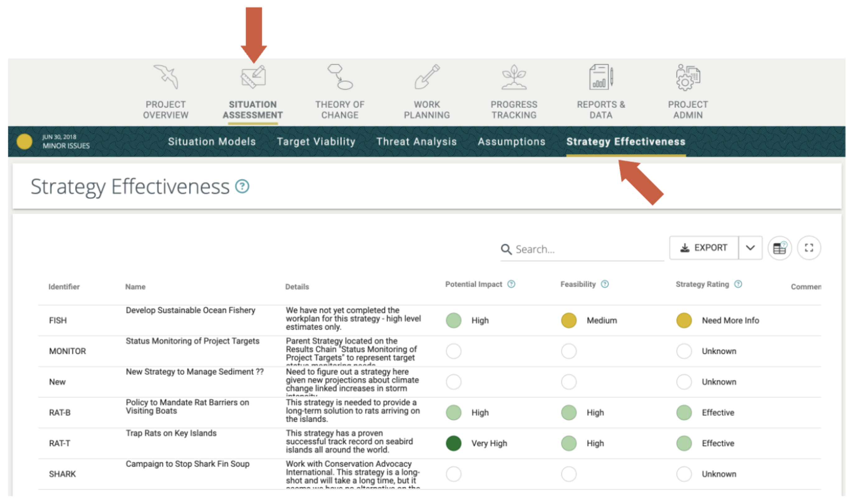
Task: Select the Situation Assessment pencil icon
Action: [x=253, y=77]
